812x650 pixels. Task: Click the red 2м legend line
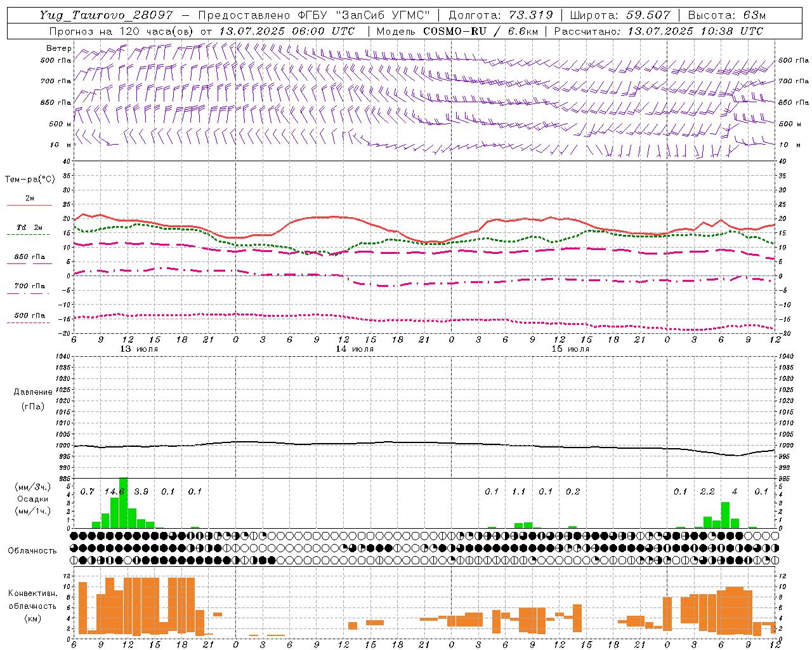click(29, 205)
